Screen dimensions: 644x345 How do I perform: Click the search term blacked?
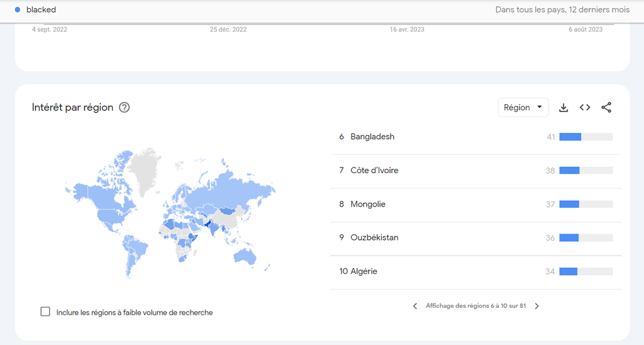[x=41, y=10]
